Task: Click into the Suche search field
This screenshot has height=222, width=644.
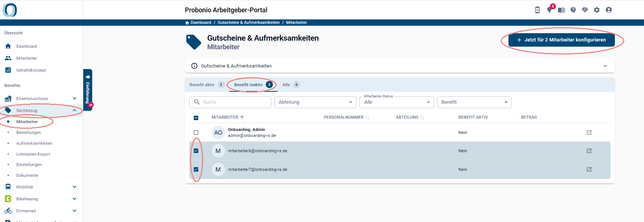Action: pos(230,102)
